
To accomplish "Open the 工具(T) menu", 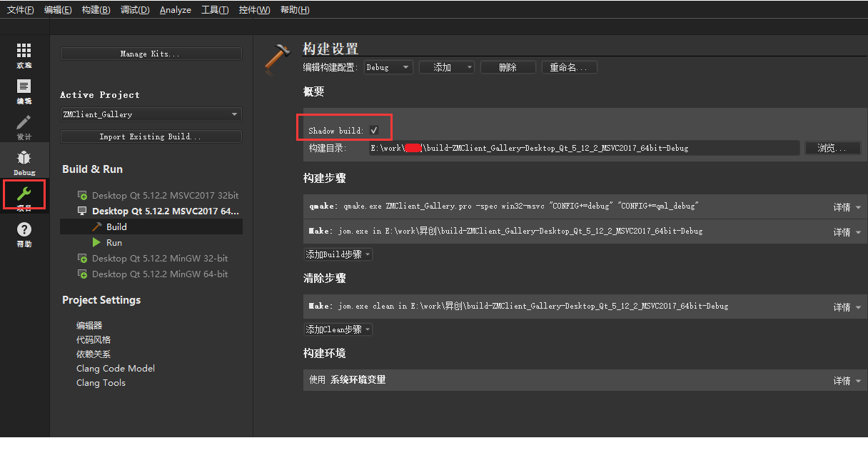I will 215,10.
